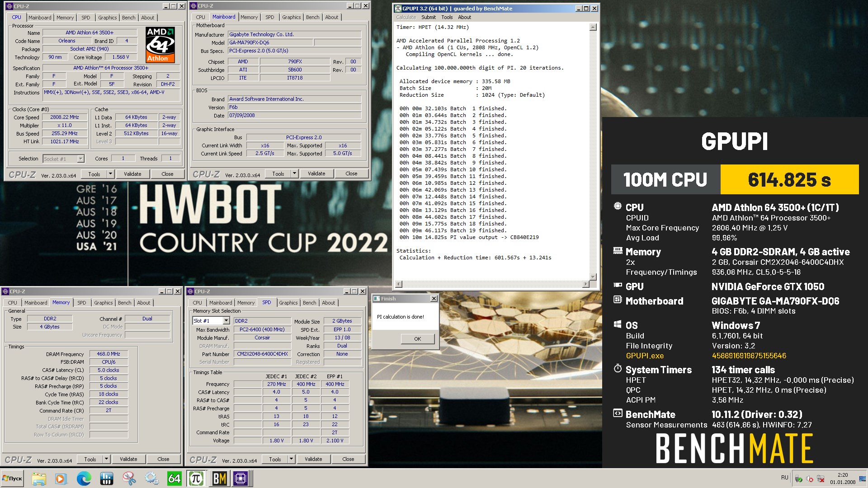This screenshot has height=488, width=868.
Task: Open the Tools menu in GPUPI
Action: click(x=447, y=17)
